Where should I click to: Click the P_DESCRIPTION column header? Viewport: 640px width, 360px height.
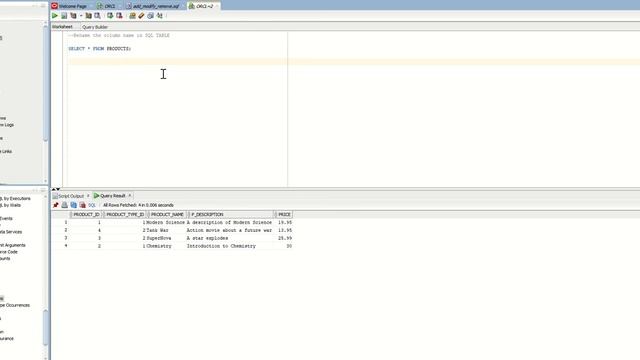231,214
